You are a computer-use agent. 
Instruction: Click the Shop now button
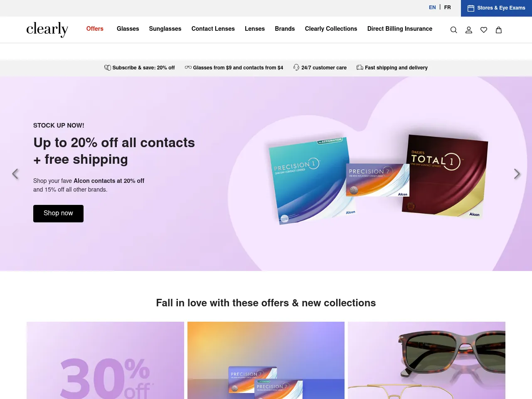point(58,214)
